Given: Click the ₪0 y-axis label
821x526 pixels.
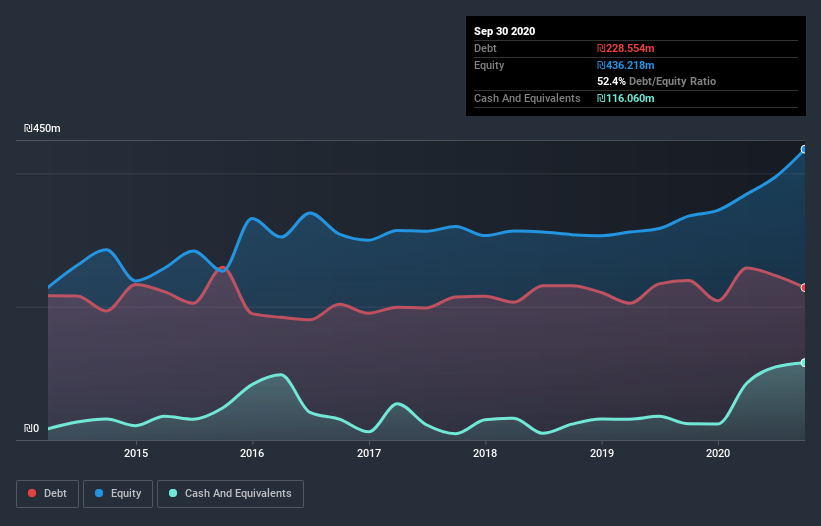Looking at the screenshot, I should 31,429.
